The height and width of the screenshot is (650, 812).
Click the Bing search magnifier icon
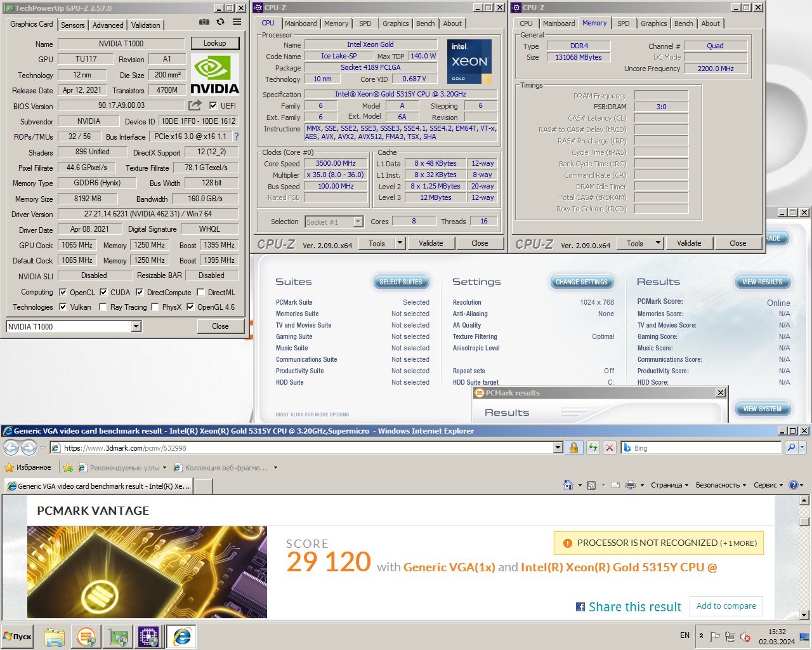point(791,448)
